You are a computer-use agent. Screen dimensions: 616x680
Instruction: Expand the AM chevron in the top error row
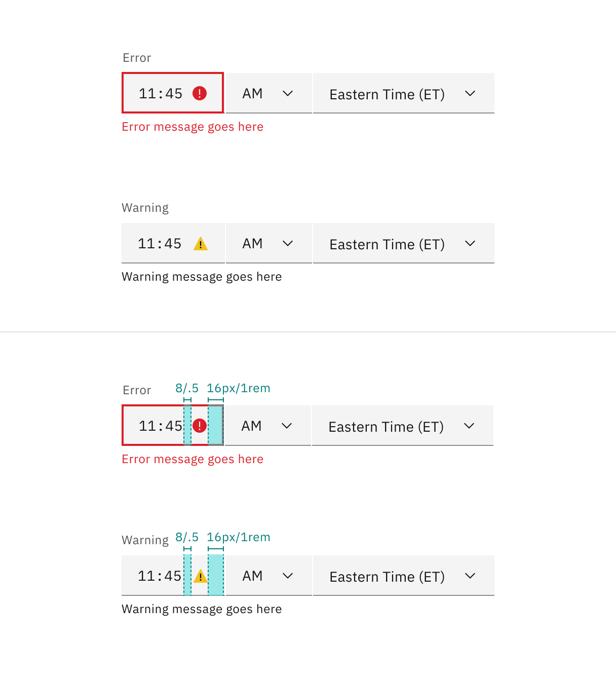point(288,93)
